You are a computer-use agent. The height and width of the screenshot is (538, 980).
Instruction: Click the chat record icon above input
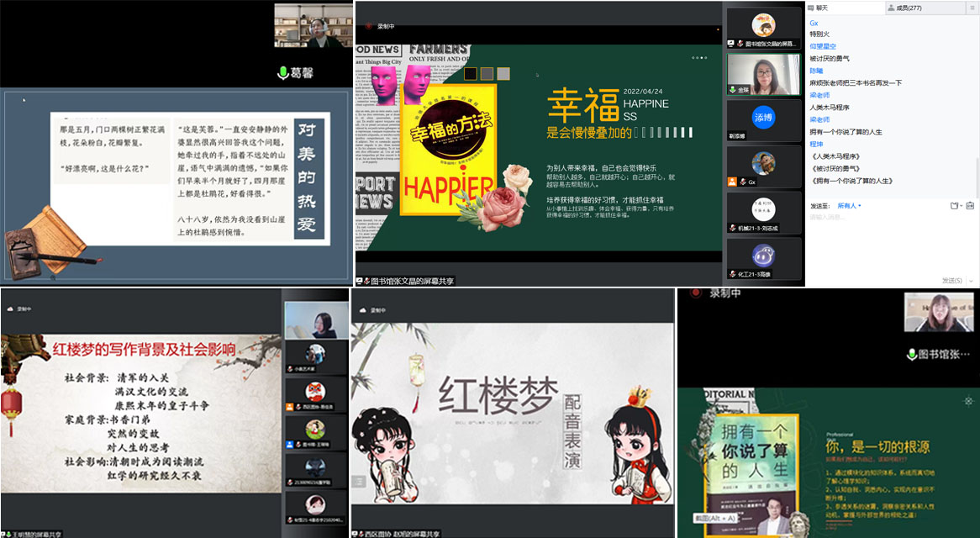click(x=970, y=206)
